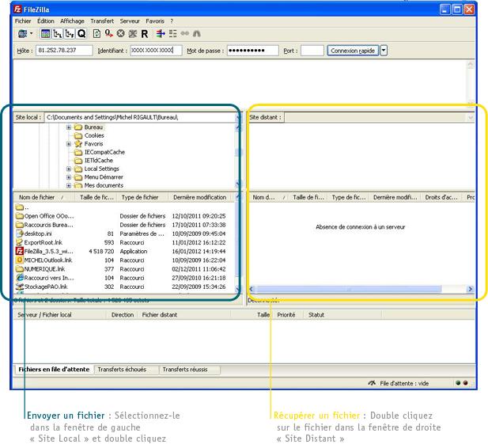Image resolution: width=488 pixels, height=448 pixels.
Task: Open the Affichage menu
Action: point(72,21)
